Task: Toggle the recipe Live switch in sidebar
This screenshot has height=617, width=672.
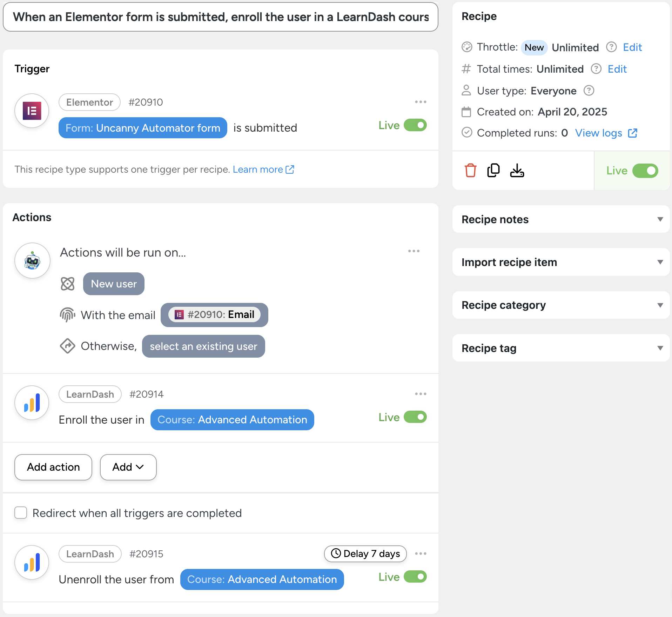Action: coord(645,171)
